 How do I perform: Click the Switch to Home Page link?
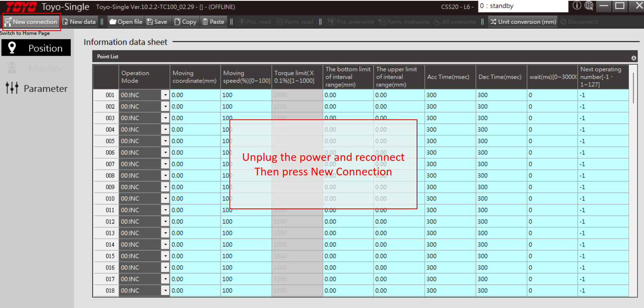pyautogui.click(x=25, y=33)
